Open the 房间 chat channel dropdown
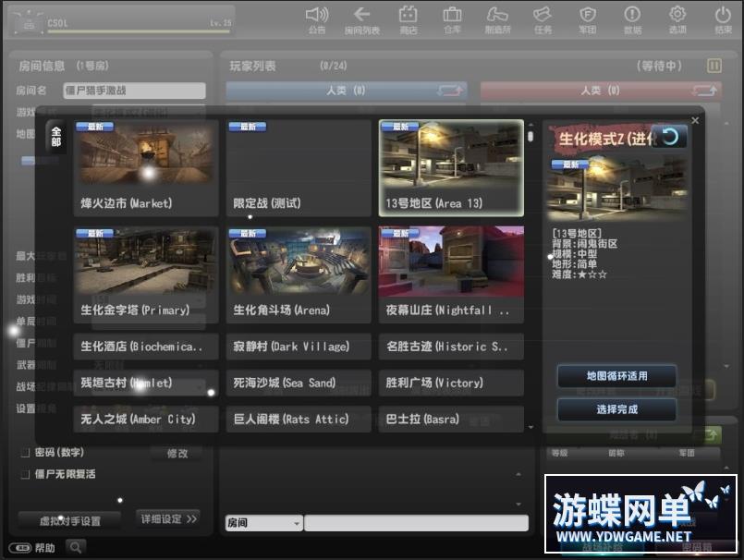This screenshot has height=560, width=744. [263, 523]
